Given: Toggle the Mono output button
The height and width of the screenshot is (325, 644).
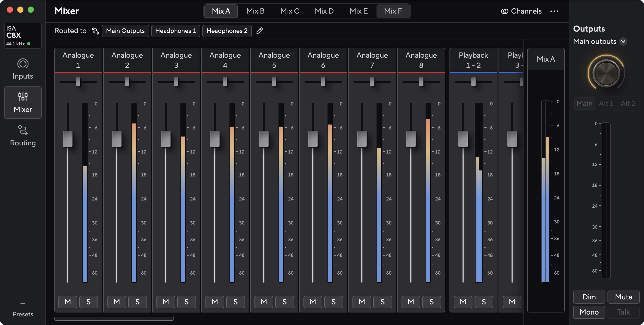Looking at the screenshot, I should pyautogui.click(x=589, y=312).
